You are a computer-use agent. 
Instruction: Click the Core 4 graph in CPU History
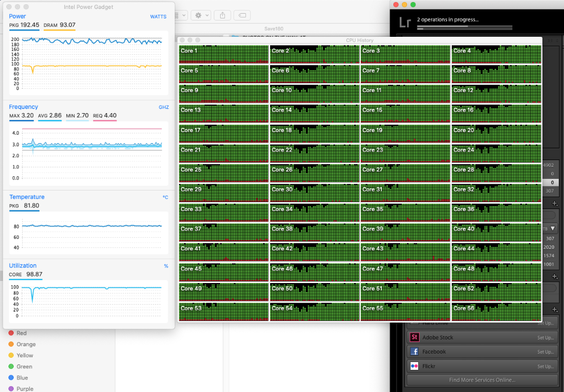(497, 54)
